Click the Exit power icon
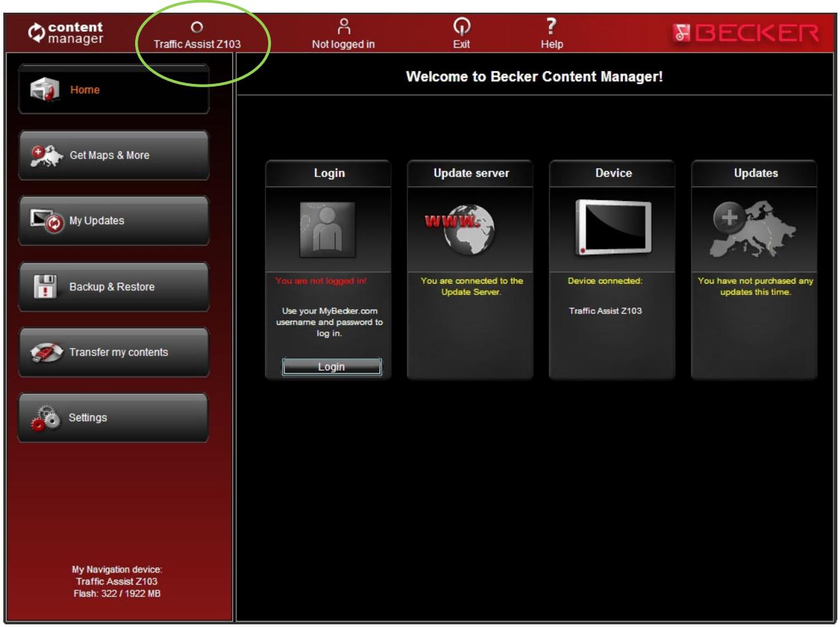Viewport: 840px width, 627px height. (461, 26)
